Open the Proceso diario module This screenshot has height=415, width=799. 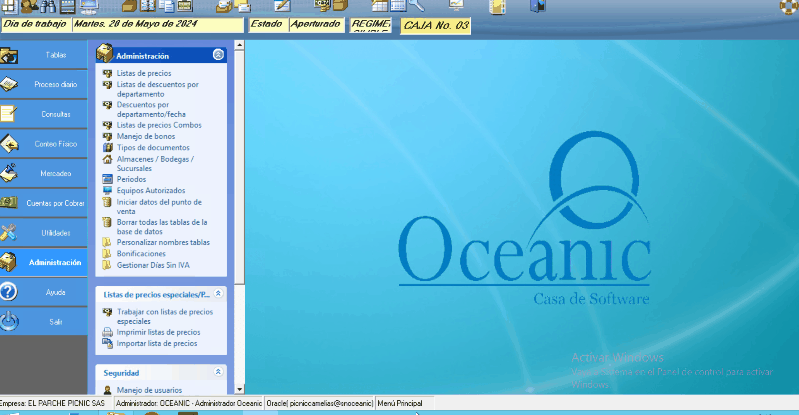point(55,85)
